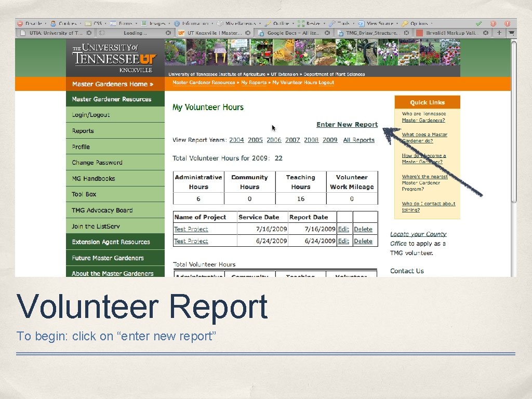Open Who are Tennessee Master Gardeners quick link

coord(424,117)
